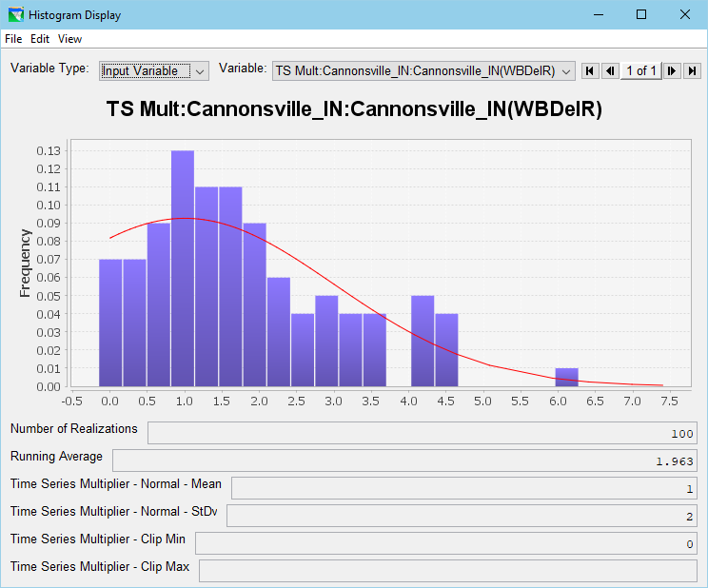Go to first variable using navigation button

pyautogui.click(x=590, y=71)
